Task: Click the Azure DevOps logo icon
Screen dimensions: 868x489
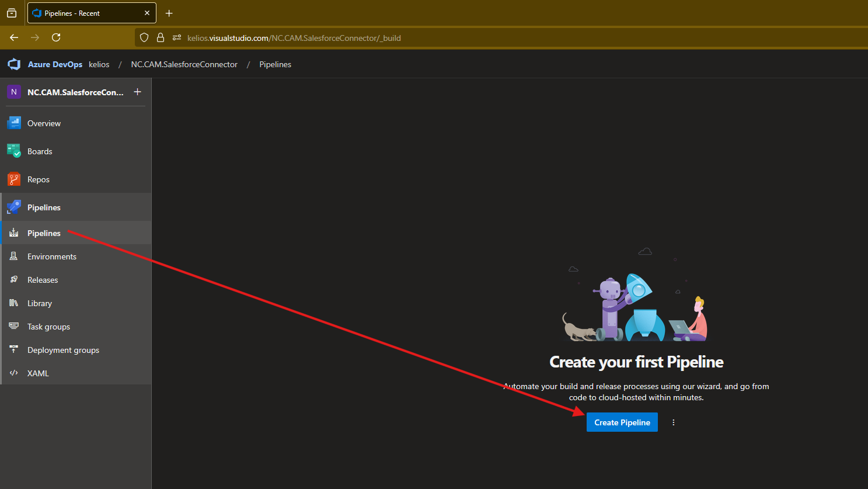Action: pos(14,64)
